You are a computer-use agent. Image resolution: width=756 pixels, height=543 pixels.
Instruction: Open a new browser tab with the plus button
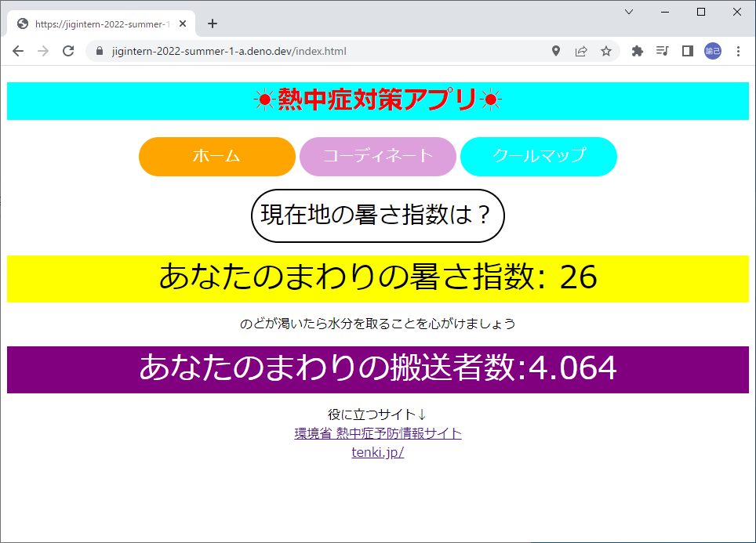point(212,23)
